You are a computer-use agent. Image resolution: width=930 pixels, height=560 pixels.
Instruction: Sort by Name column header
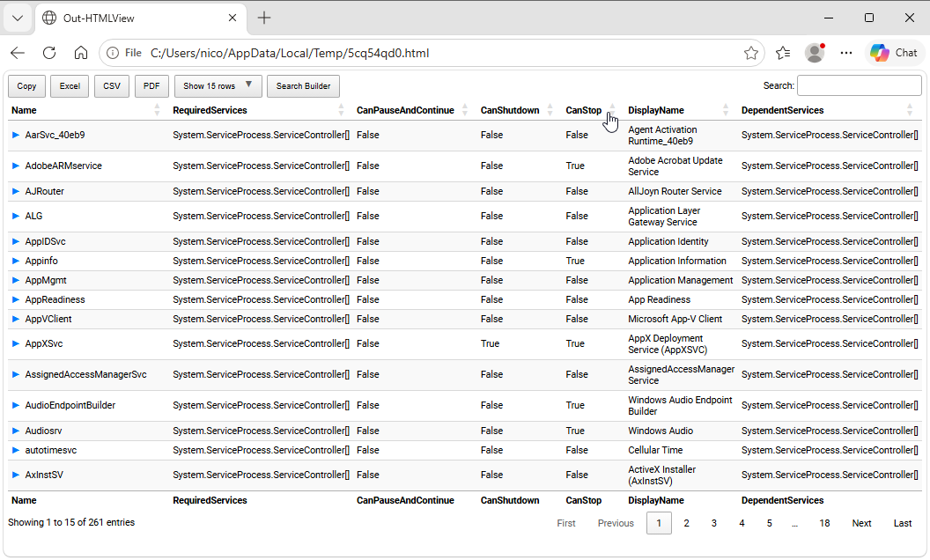[86, 110]
